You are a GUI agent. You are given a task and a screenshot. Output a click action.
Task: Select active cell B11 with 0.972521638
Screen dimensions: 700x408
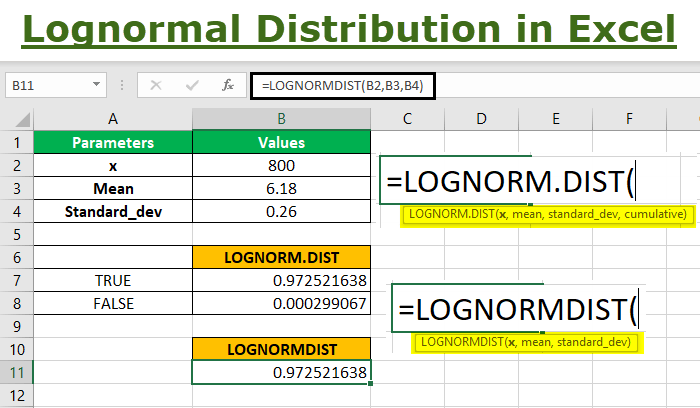point(281,372)
